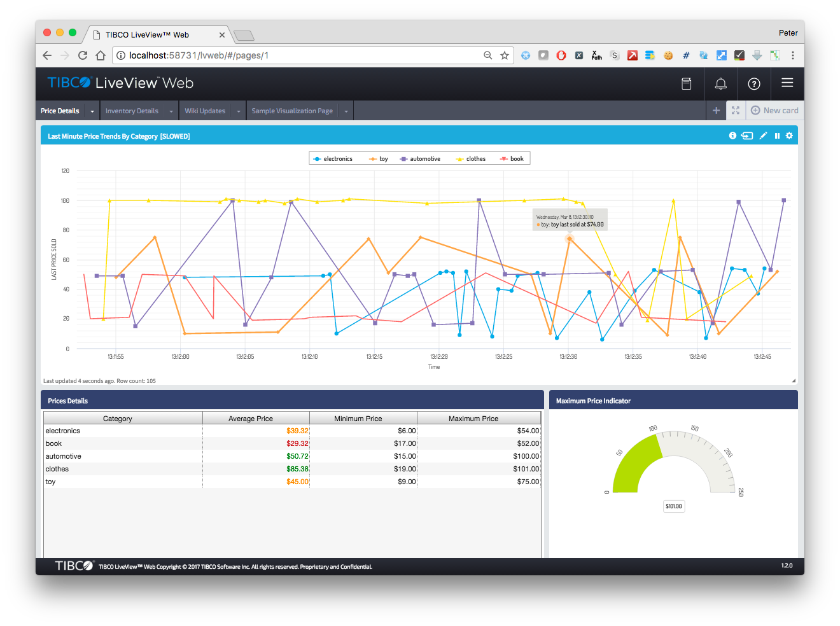Open the help question mark icon
The height and width of the screenshot is (626, 840).
click(754, 83)
